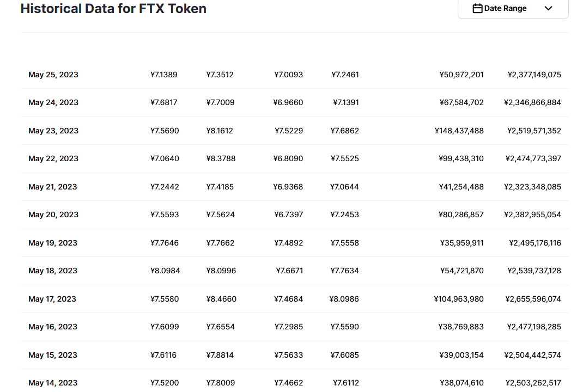This screenshot has height=392, width=583.
Task: Select the May 22, 2023 row date
Action: pyautogui.click(x=53, y=158)
